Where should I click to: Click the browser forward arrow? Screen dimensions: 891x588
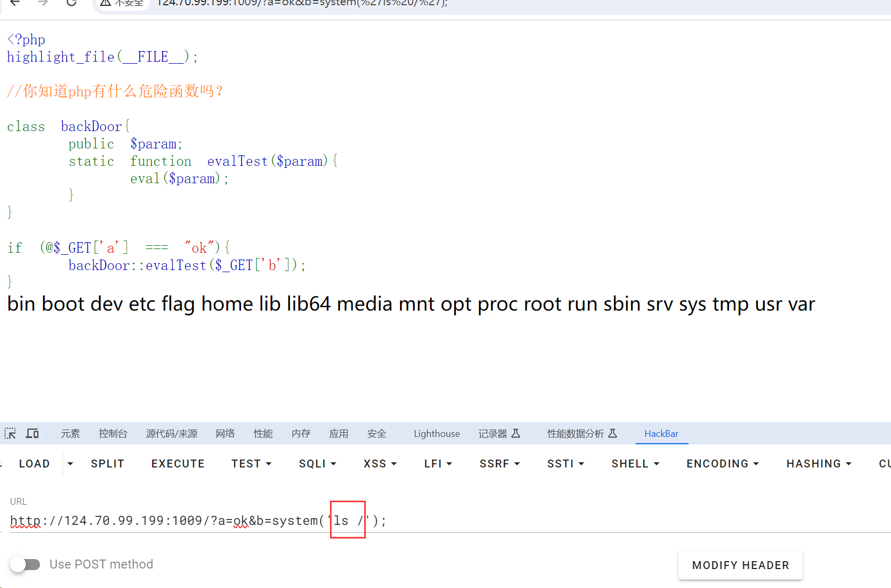(43, 3)
